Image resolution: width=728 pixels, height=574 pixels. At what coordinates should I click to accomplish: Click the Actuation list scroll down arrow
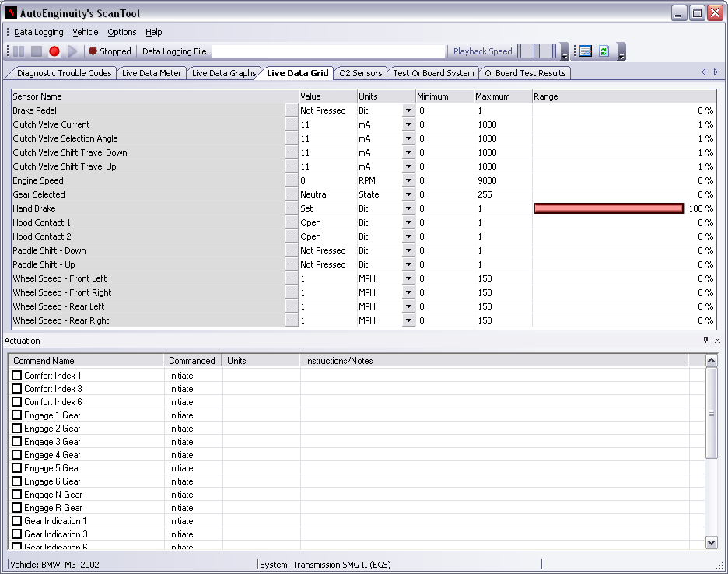click(x=711, y=542)
